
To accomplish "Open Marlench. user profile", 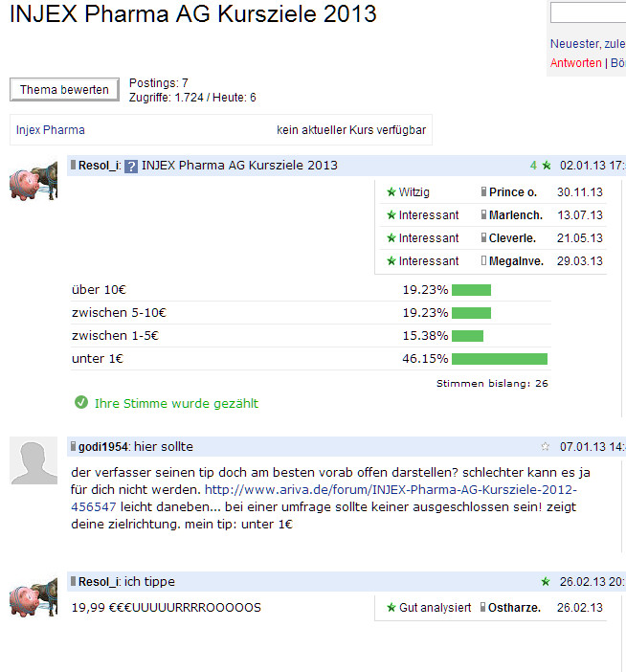I will (516, 215).
